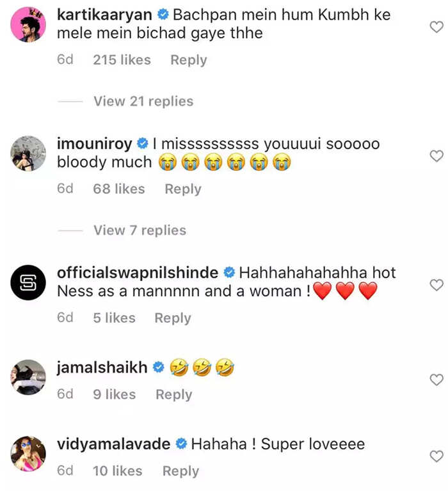Open the imouniroy username link
This screenshot has height=491, width=448.
[x=94, y=144]
